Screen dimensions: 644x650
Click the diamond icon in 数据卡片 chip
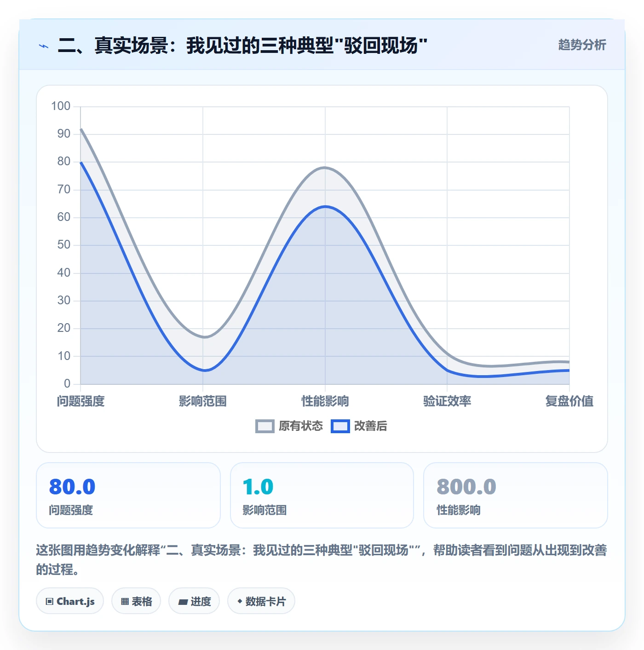click(240, 601)
